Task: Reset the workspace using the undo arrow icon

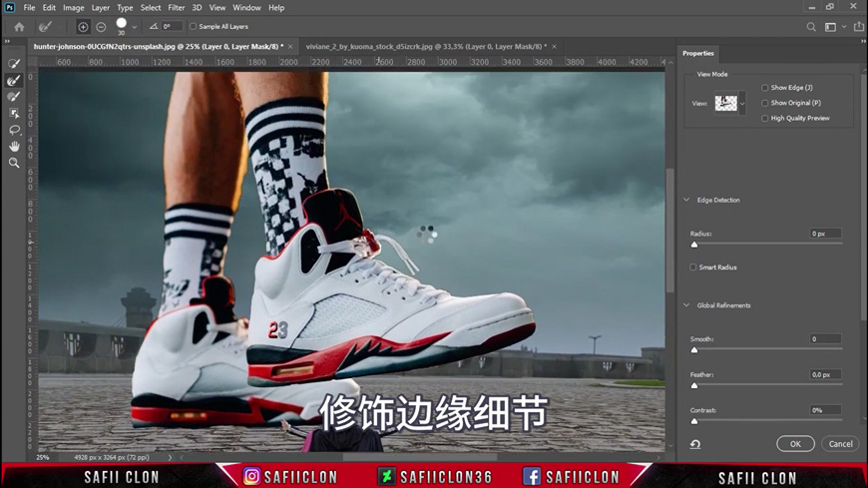Action: [x=695, y=444]
